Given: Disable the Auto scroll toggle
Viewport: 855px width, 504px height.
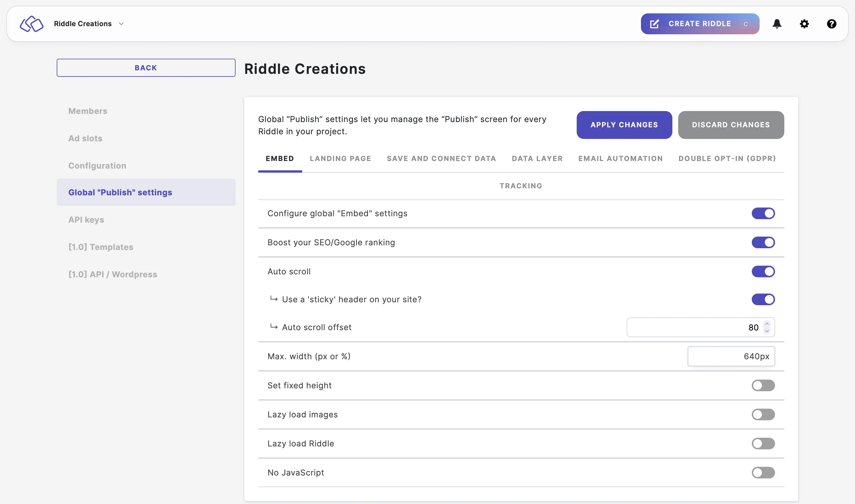Looking at the screenshot, I should (x=763, y=271).
